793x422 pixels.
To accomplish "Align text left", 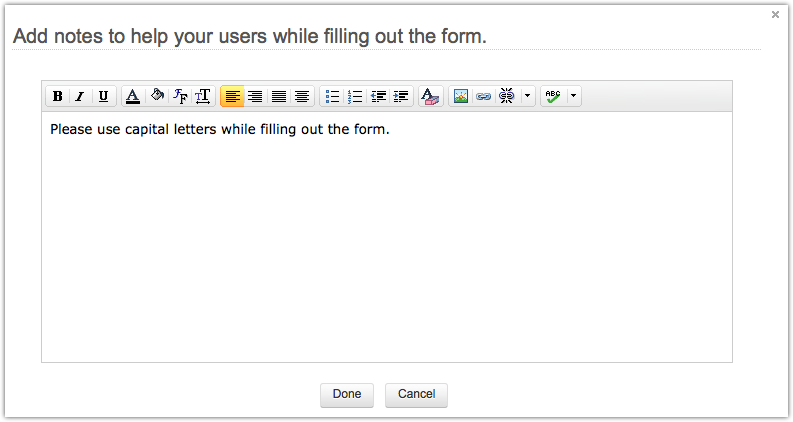I will [x=233, y=96].
